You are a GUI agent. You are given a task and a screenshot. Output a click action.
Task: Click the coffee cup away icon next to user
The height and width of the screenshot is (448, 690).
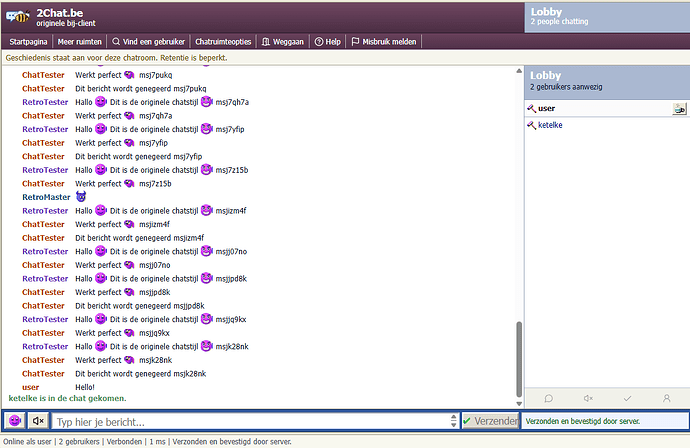coord(679,108)
